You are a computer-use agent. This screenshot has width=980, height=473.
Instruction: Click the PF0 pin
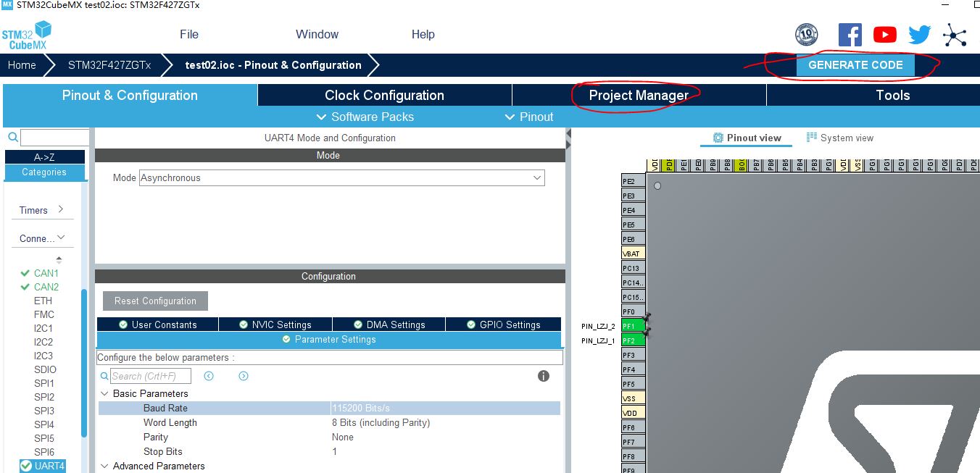click(634, 311)
